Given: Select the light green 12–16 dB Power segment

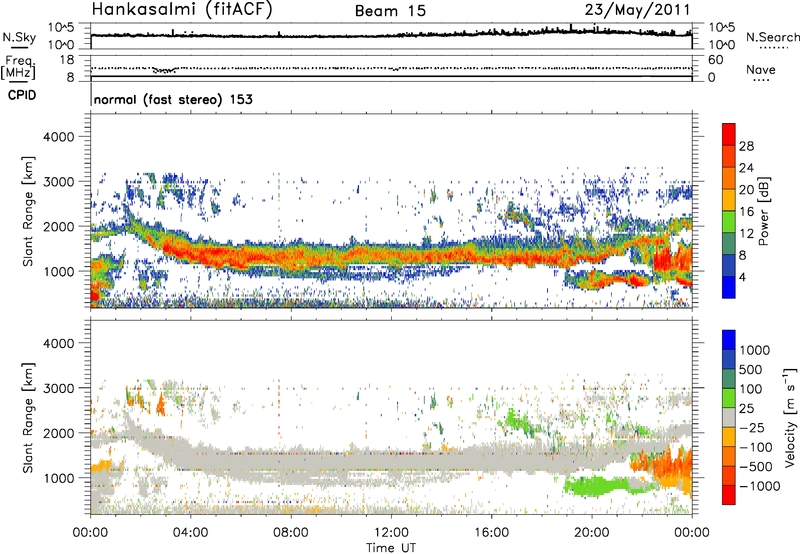Looking at the screenshot, I should (x=729, y=222).
